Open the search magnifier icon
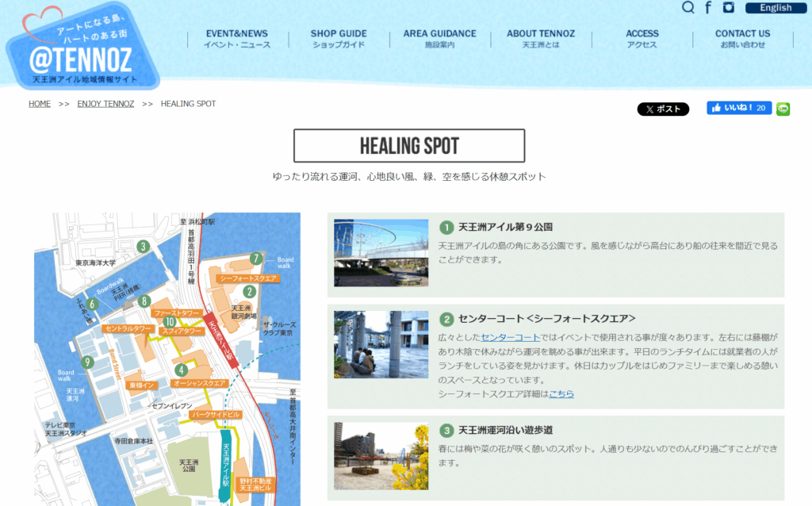The image size is (812, 506). point(688,8)
